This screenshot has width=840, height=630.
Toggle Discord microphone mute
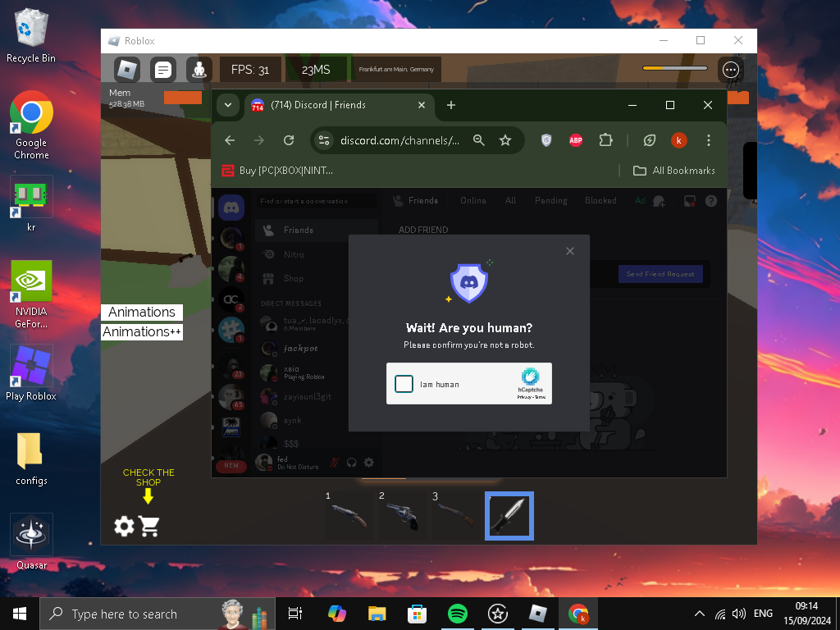335,463
